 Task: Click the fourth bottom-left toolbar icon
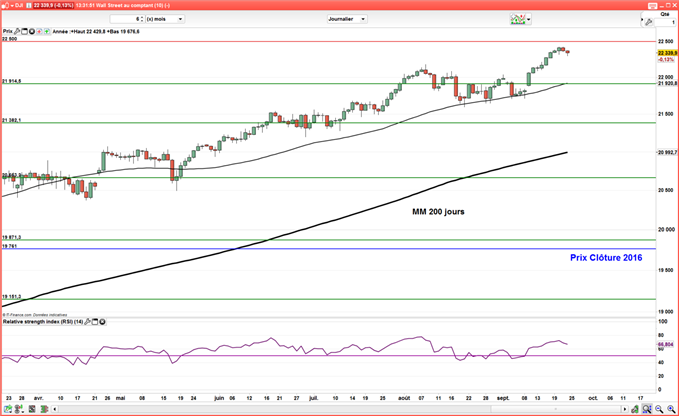click(44, 409)
